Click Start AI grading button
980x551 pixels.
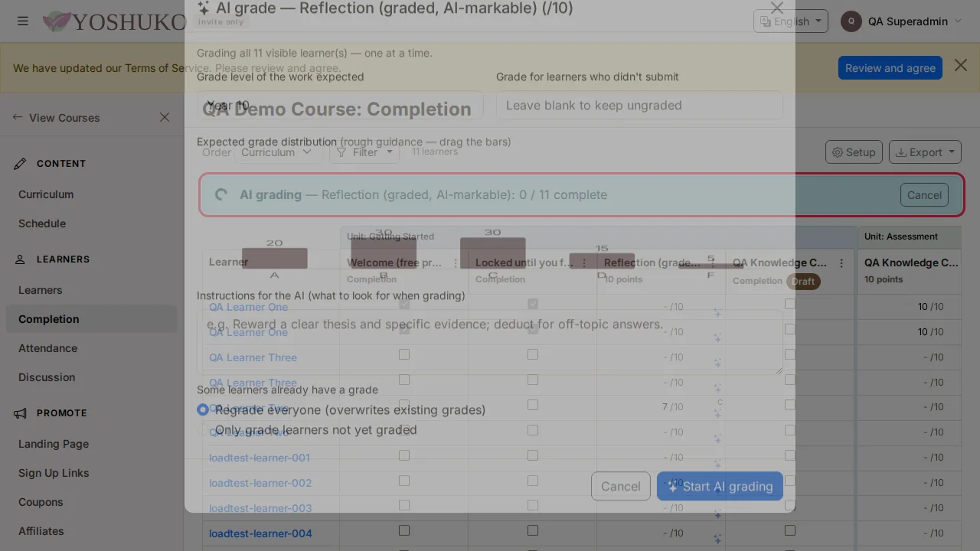click(720, 486)
